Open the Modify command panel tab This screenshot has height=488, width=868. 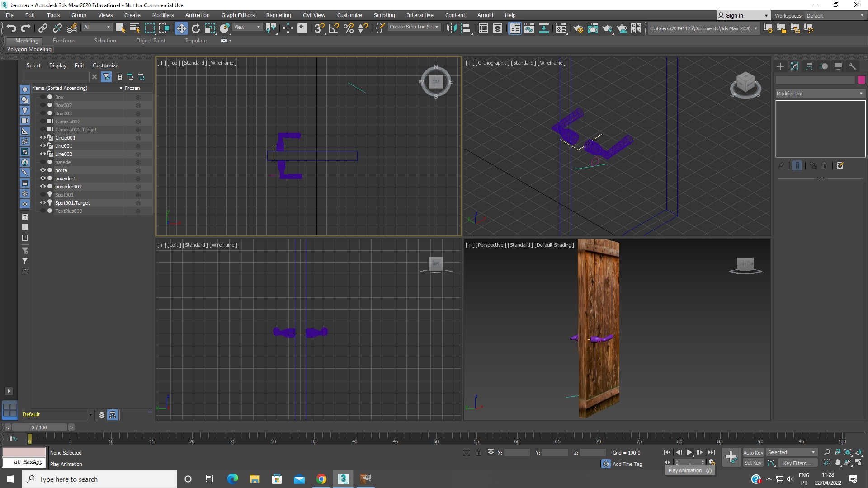[x=795, y=66]
